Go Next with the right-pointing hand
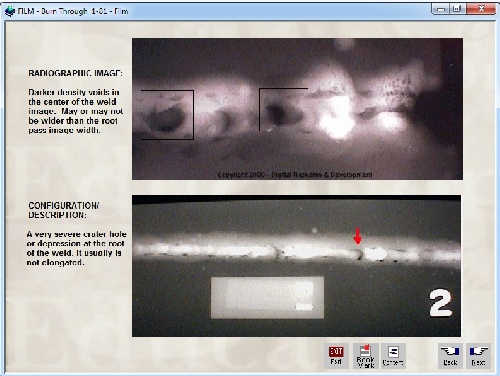The width and height of the screenshot is (500, 376). click(478, 356)
